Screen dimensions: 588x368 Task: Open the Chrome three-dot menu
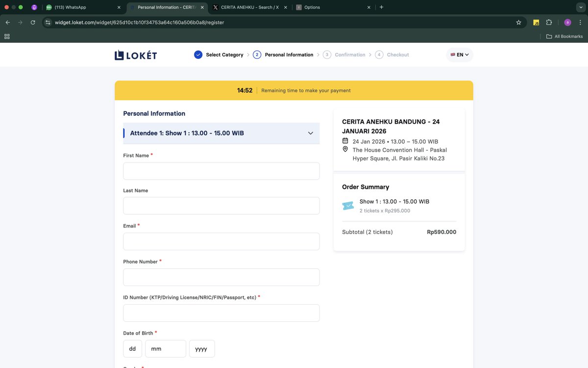click(x=581, y=22)
